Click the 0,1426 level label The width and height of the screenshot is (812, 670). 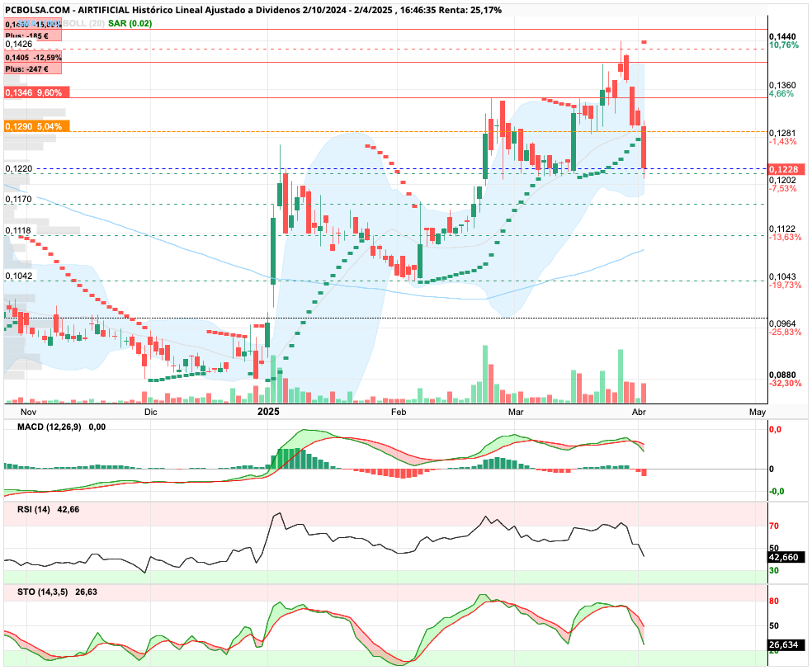click(x=19, y=44)
